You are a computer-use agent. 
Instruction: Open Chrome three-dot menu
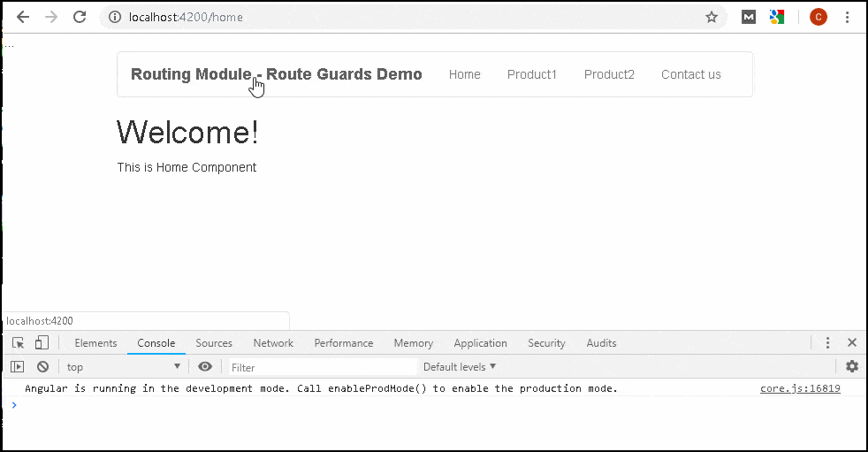tap(847, 17)
